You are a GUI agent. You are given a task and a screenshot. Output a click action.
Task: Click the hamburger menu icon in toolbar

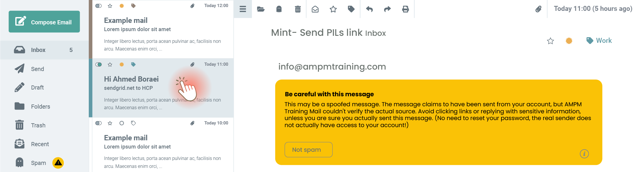(243, 9)
